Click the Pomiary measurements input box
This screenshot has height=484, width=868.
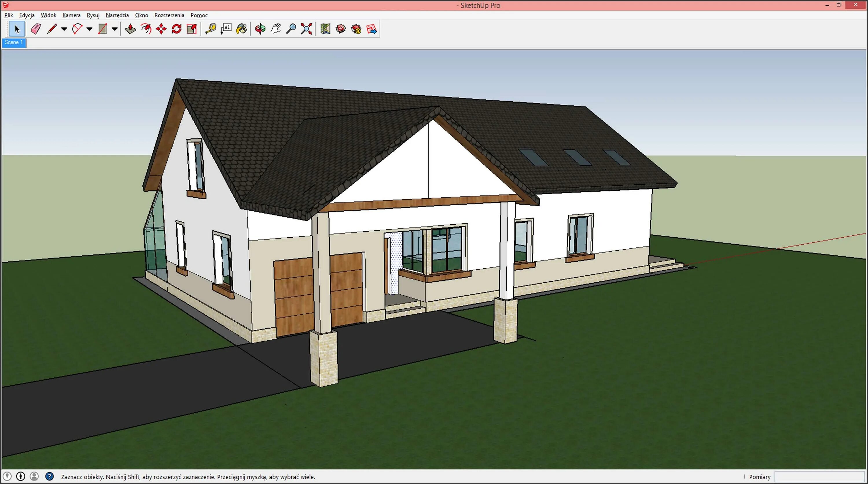(819, 476)
